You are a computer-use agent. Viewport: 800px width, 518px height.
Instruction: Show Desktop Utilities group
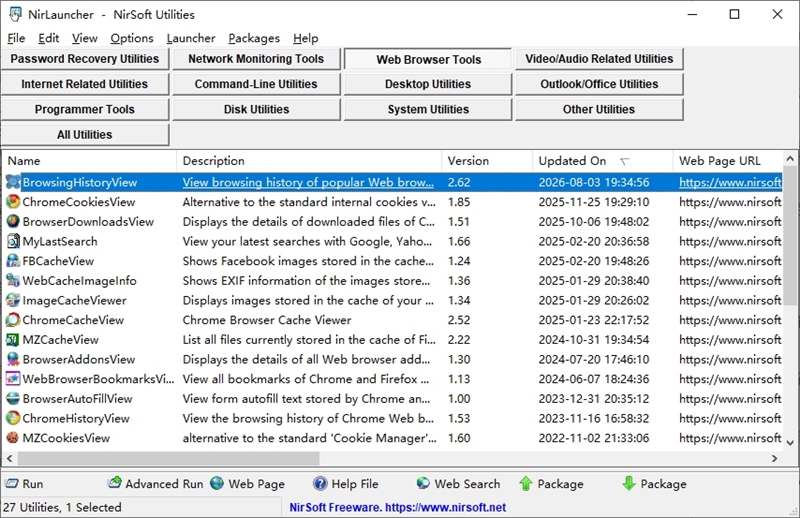point(428,84)
